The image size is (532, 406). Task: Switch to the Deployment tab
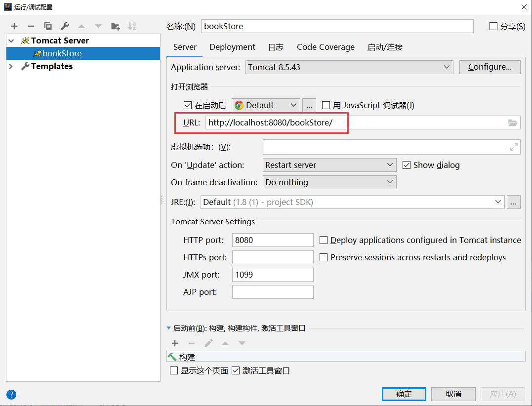tap(233, 47)
